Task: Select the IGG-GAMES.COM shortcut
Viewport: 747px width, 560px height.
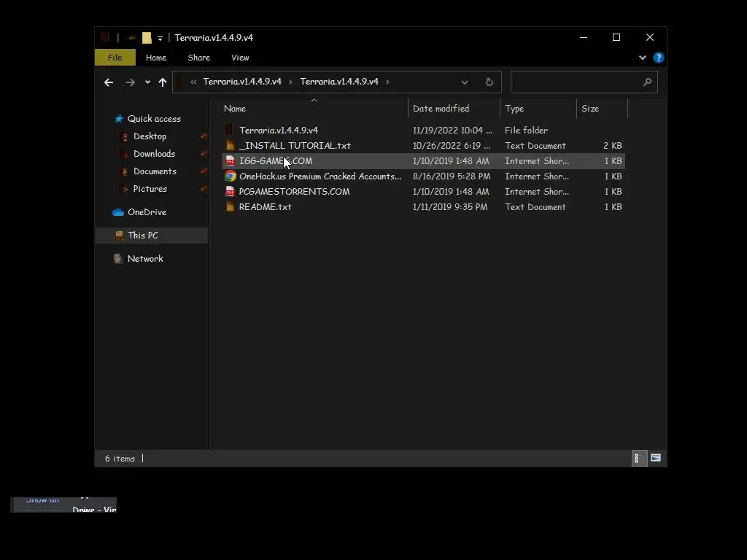Action: tap(423, 161)
